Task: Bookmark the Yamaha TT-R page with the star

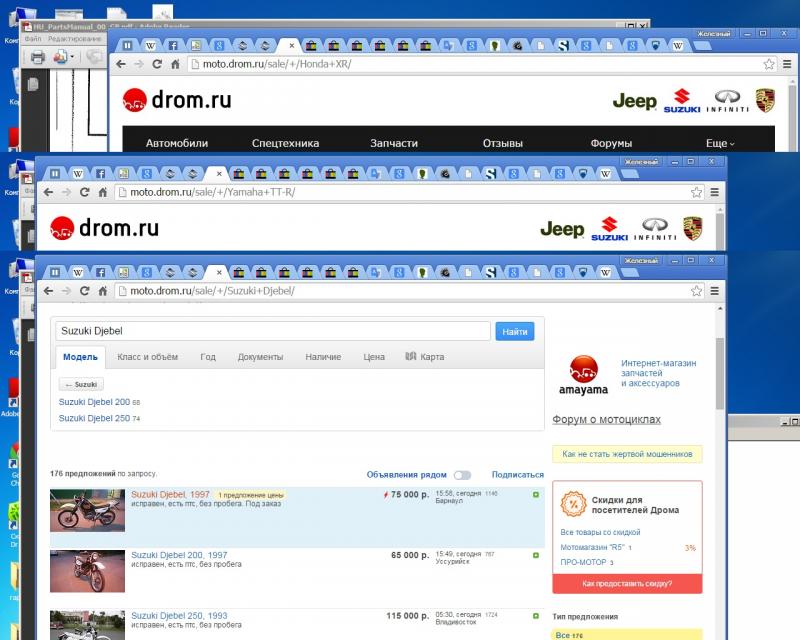Action: coord(696,192)
